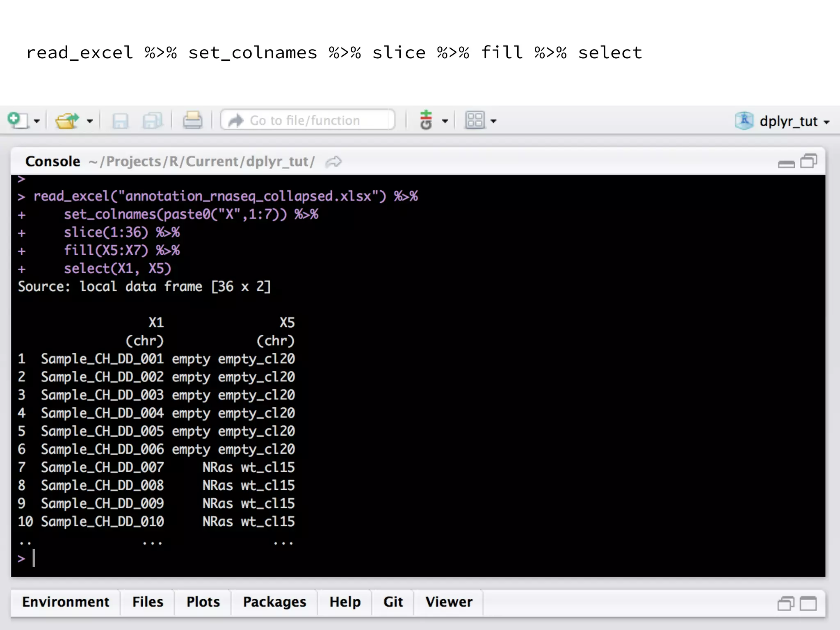Focus the Go to file/function field
The image size is (840, 630).
point(308,120)
